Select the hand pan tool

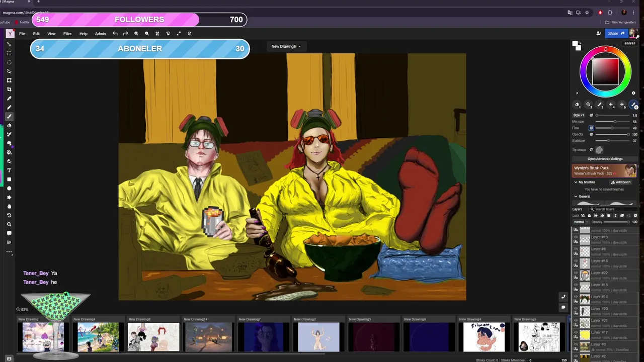click(x=9, y=207)
